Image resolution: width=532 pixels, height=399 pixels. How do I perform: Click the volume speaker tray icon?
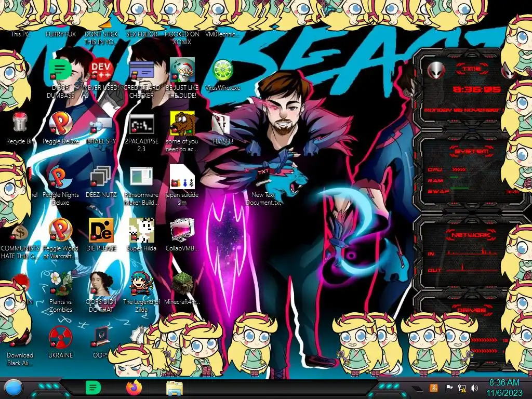pyautogui.click(x=474, y=388)
